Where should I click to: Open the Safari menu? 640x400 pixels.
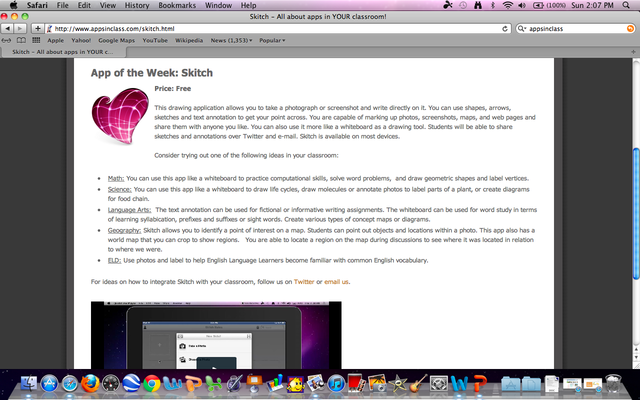coord(37,5)
